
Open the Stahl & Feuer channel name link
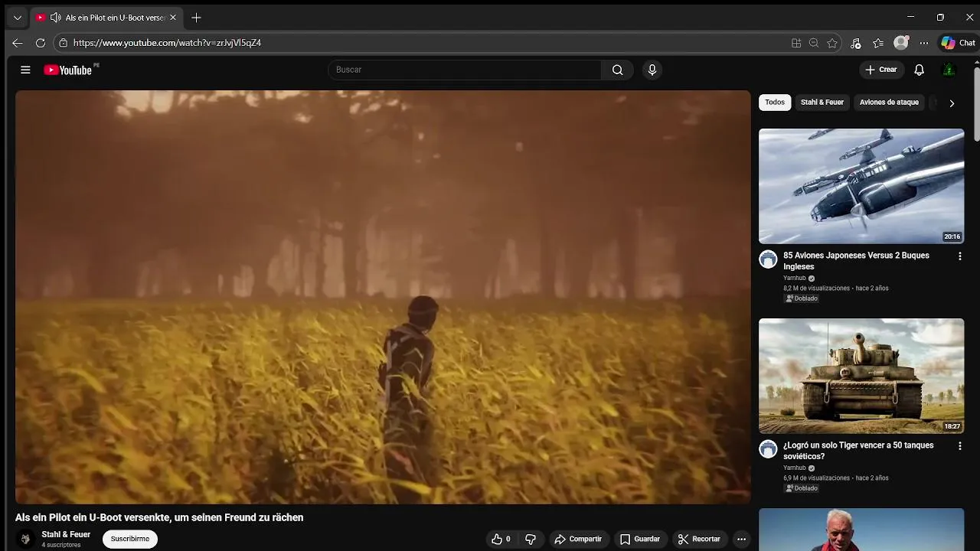[x=66, y=535]
